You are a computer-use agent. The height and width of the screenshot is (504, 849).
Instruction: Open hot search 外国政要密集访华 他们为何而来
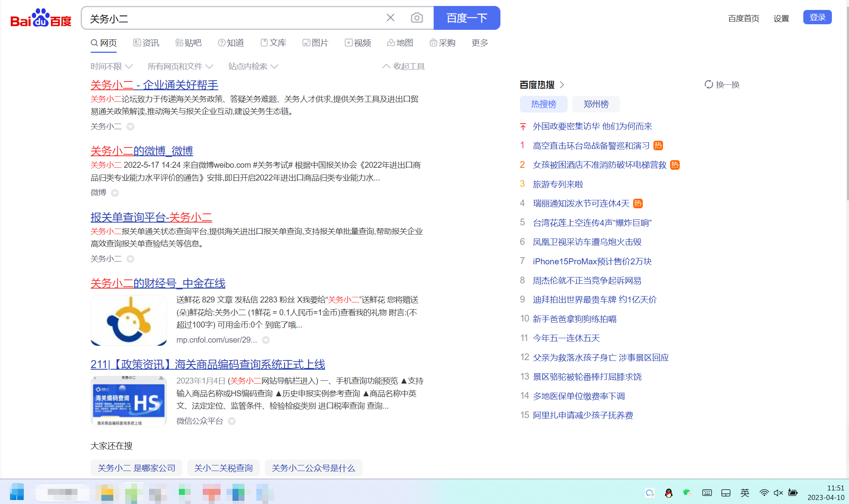pos(592,126)
